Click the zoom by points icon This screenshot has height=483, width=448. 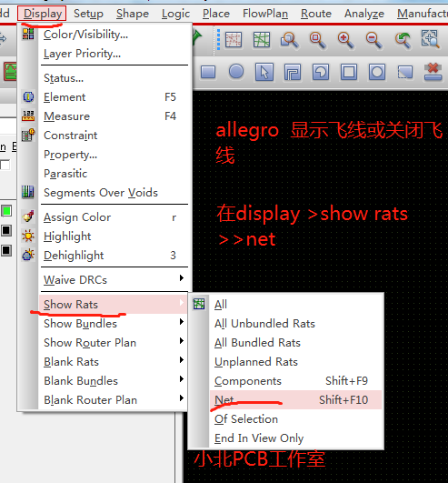(x=289, y=40)
